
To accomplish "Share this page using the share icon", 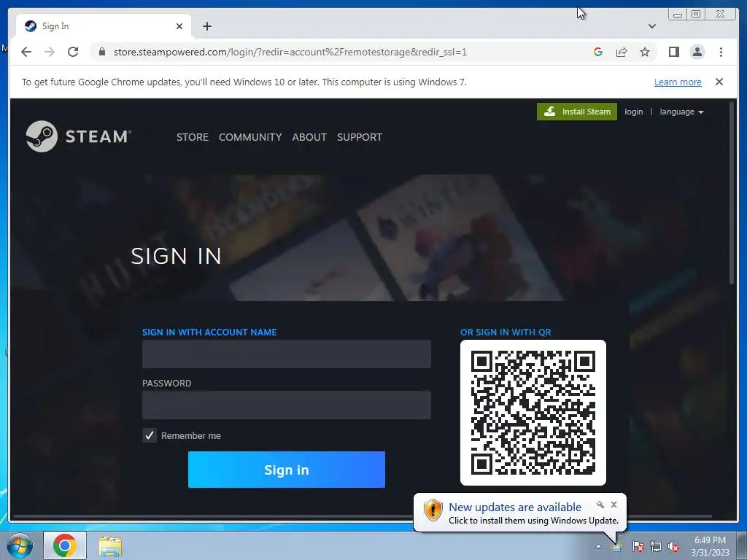I will tap(622, 52).
